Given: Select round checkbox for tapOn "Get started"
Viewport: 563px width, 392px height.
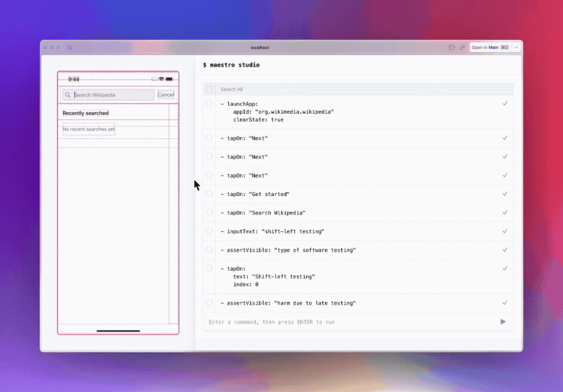Looking at the screenshot, I should [x=209, y=194].
